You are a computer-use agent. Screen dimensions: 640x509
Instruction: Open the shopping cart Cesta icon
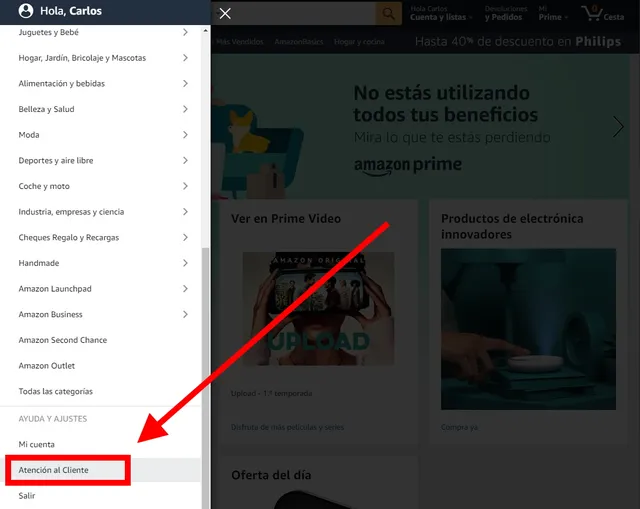603,13
